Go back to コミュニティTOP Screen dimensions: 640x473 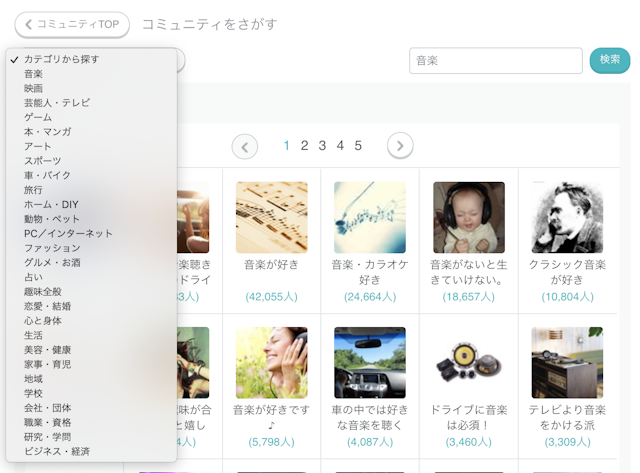point(72,24)
